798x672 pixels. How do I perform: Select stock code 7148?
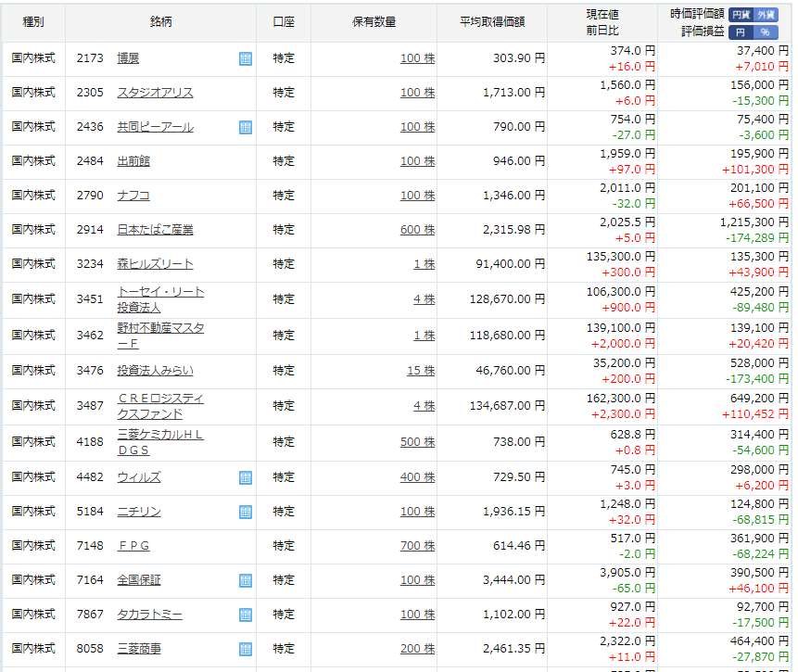tap(90, 546)
